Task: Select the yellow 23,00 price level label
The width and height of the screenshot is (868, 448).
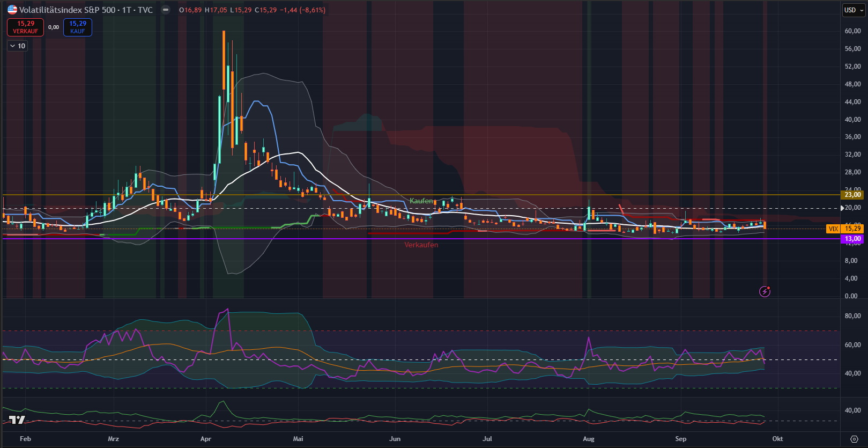Action: (x=852, y=195)
